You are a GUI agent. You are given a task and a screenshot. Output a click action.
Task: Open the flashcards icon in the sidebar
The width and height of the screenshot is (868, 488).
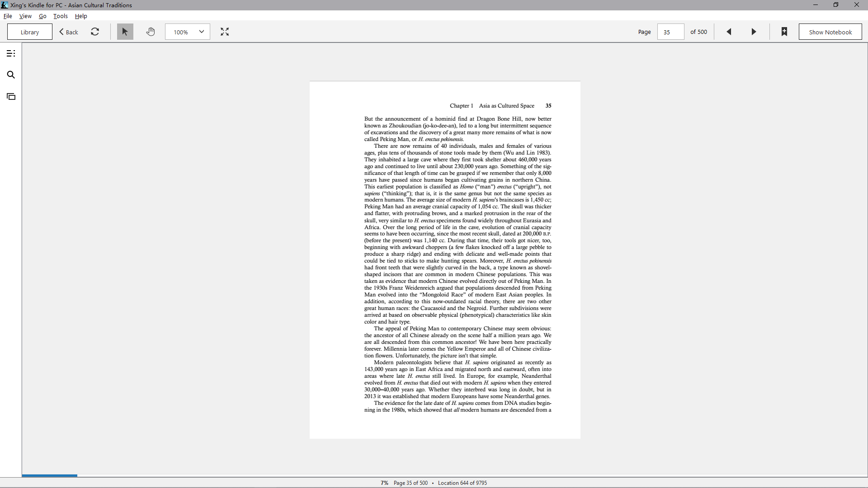[x=11, y=96]
